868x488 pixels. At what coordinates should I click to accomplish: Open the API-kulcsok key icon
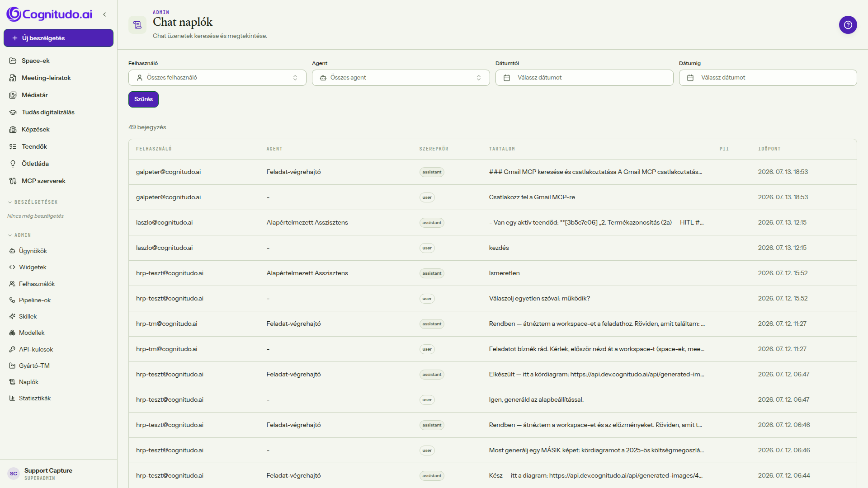click(12, 349)
